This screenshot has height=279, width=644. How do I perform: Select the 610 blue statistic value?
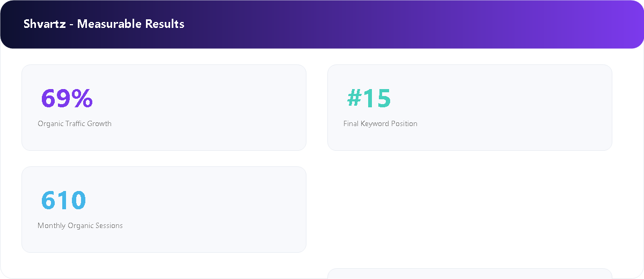[x=63, y=200]
